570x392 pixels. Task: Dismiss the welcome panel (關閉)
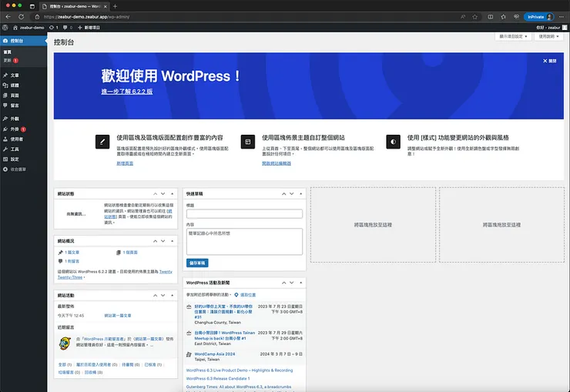pos(550,61)
